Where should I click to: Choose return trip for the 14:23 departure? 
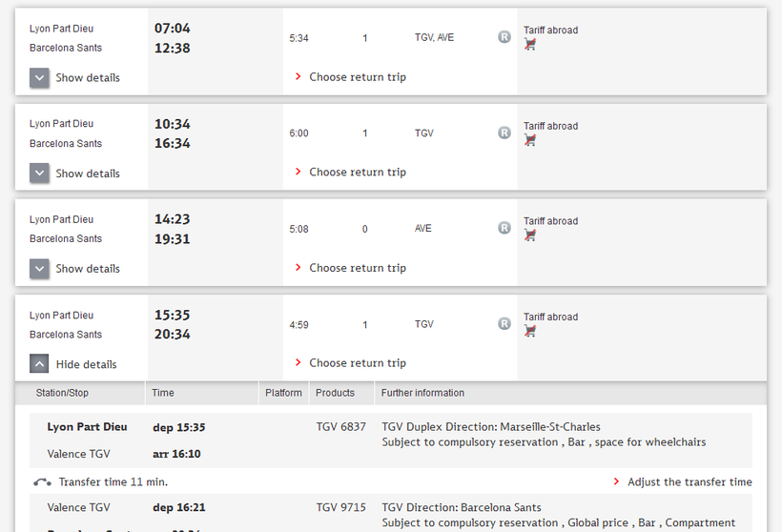coord(357,268)
